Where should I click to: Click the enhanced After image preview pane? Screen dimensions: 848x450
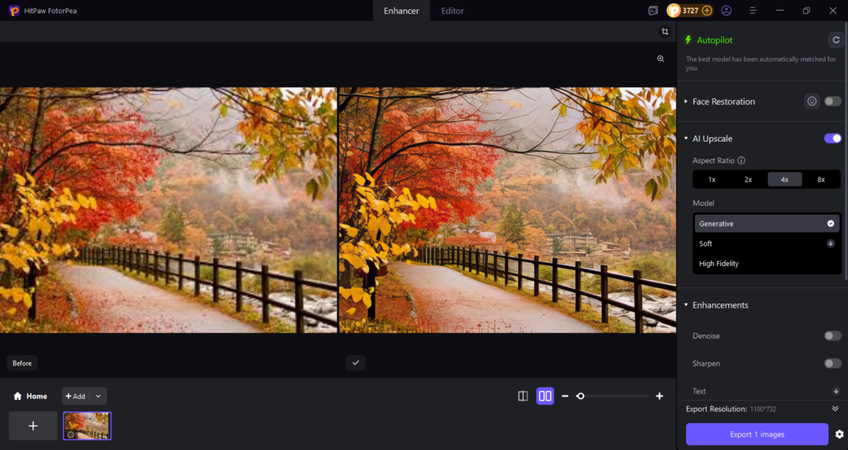[x=507, y=210]
